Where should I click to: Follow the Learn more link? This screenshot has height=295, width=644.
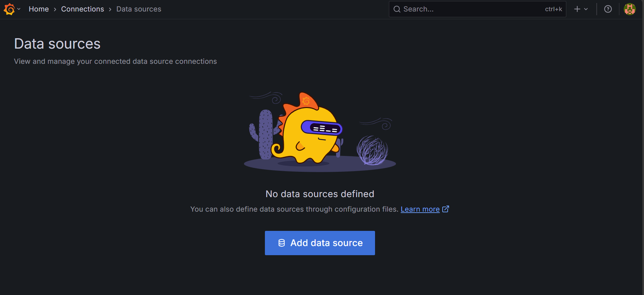tap(420, 209)
